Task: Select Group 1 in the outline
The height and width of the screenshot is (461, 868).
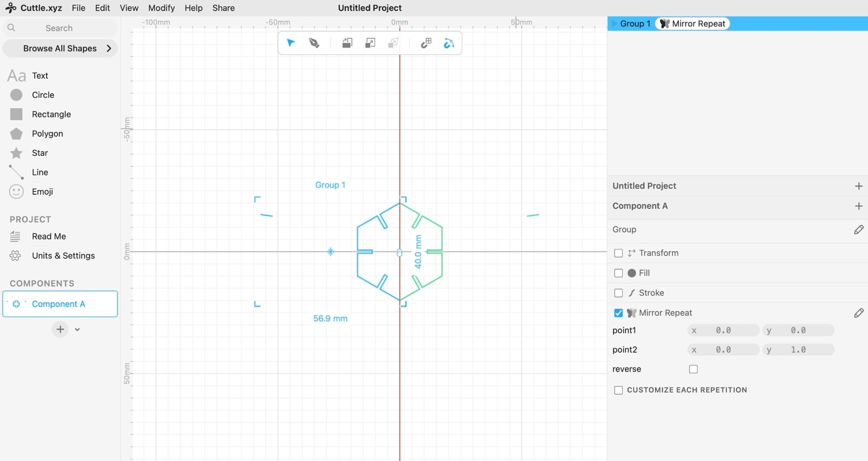Action: pyautogui.click(x=635, y=24)
